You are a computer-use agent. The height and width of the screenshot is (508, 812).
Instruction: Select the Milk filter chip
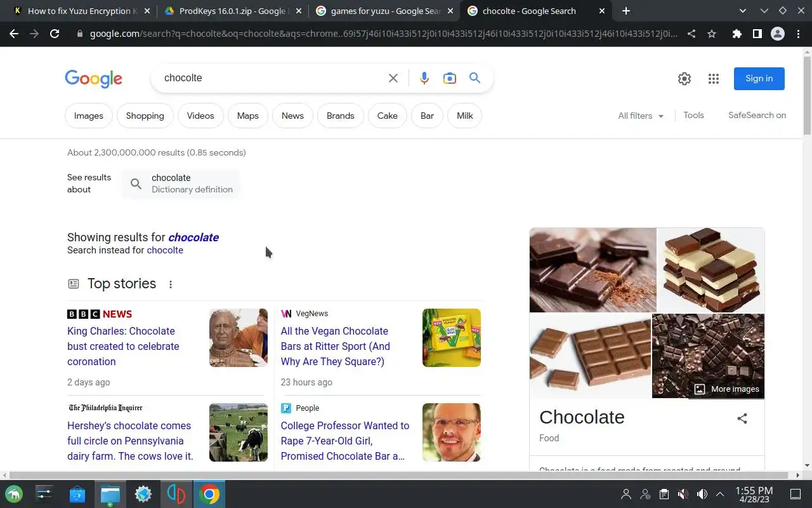point(465,116)
